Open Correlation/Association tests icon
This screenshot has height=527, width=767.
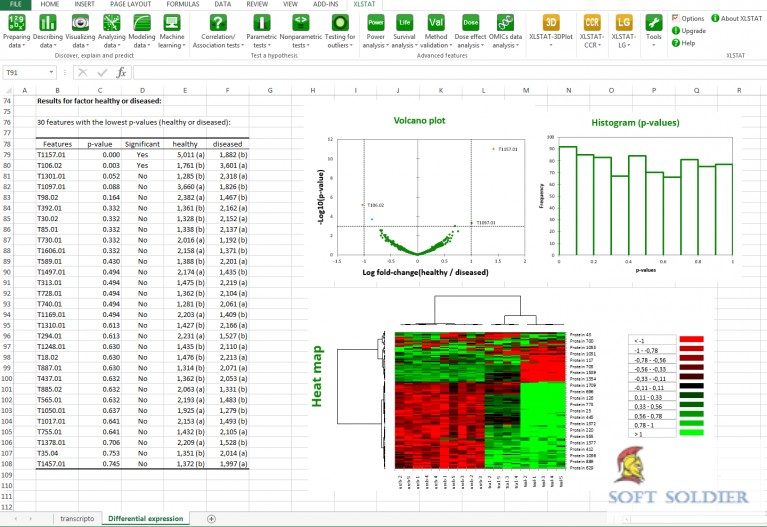click(218, 23)
